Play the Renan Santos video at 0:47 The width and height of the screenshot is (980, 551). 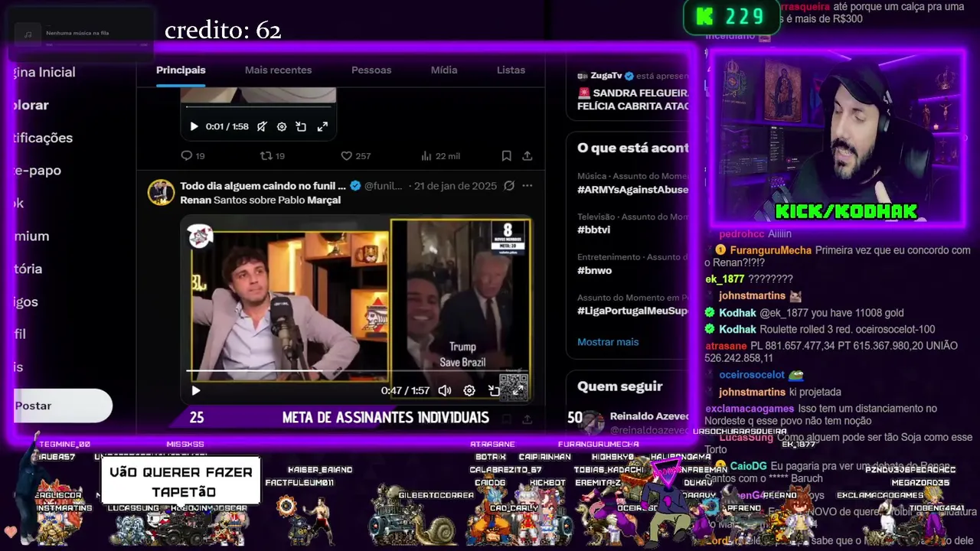coord(196,390)
